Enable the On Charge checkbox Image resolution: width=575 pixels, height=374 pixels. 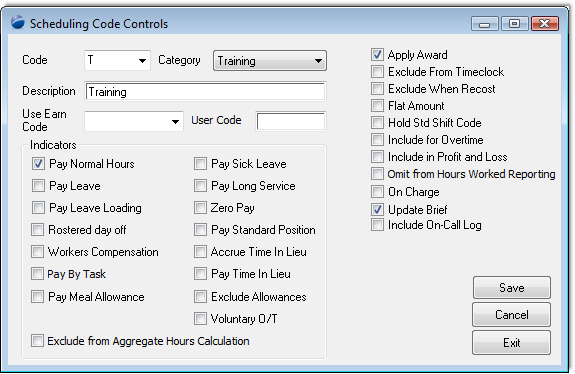tap(377, 191)
